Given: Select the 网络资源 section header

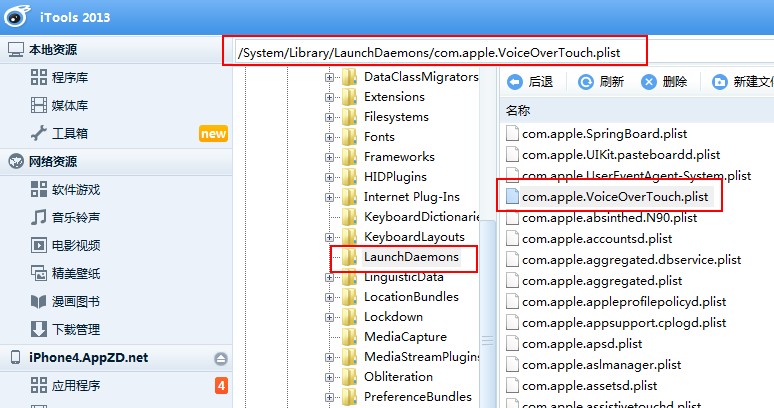Looking at the screenshot, I should tap(116, 161).
